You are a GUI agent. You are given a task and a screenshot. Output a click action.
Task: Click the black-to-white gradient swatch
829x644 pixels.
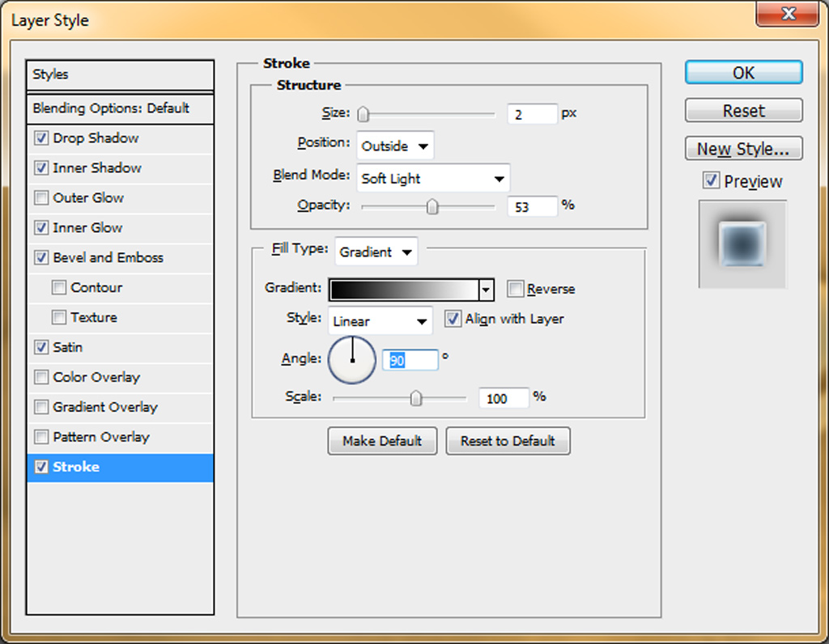(404, 290)
